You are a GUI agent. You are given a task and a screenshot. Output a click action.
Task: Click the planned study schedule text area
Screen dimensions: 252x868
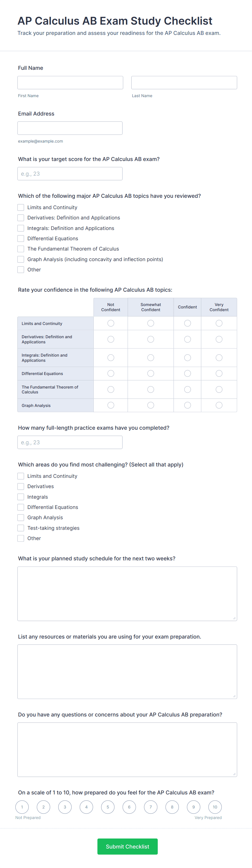coord(127,594)
